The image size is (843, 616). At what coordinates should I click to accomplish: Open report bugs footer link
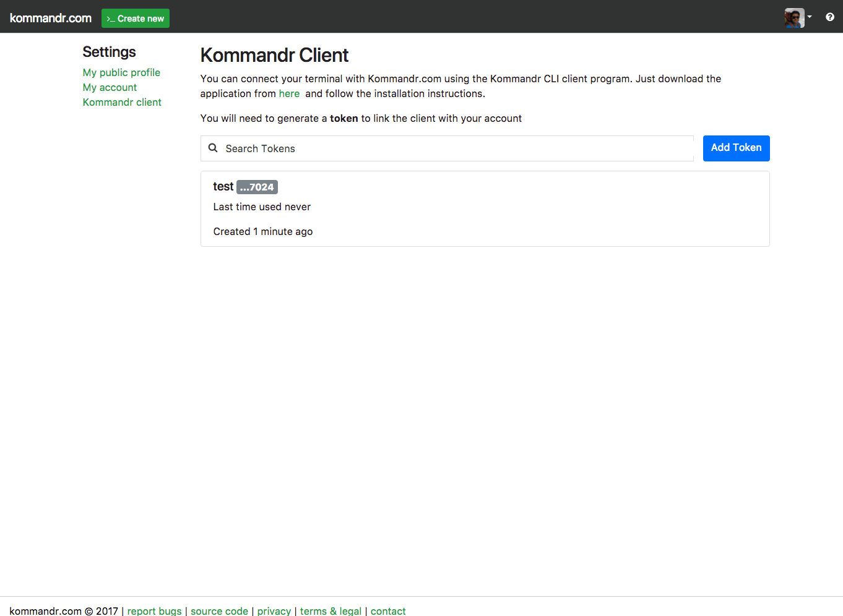tap(154, 611)
